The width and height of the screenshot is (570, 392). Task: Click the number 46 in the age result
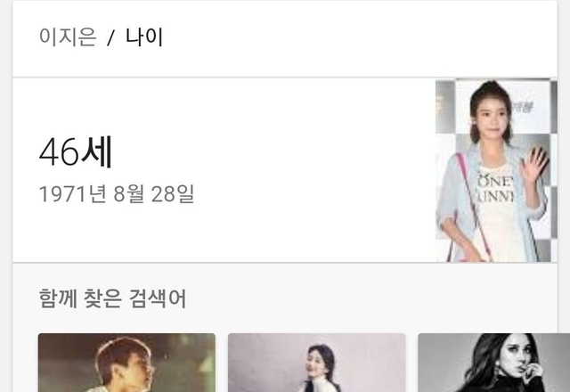(x=59, y=152)
